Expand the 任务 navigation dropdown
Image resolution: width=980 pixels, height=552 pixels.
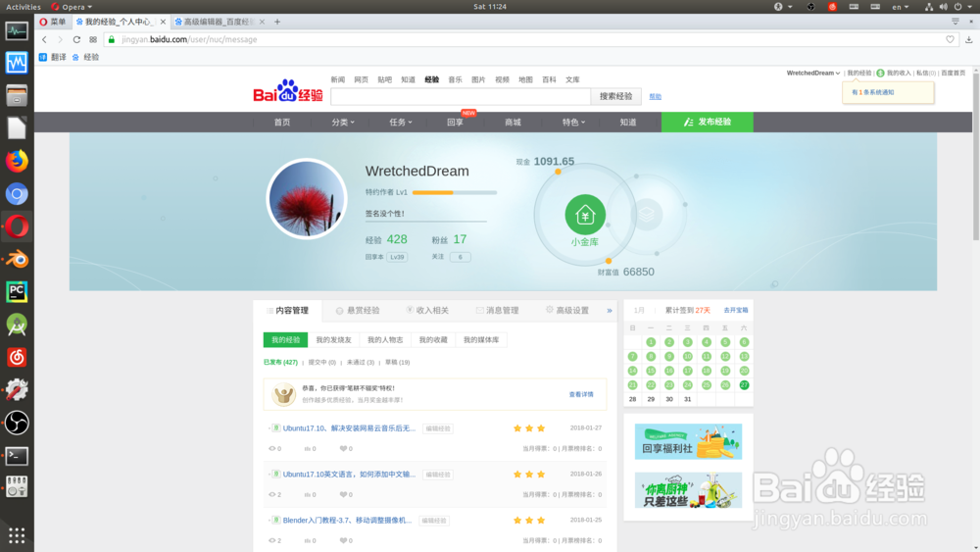(x=401, y=123)
